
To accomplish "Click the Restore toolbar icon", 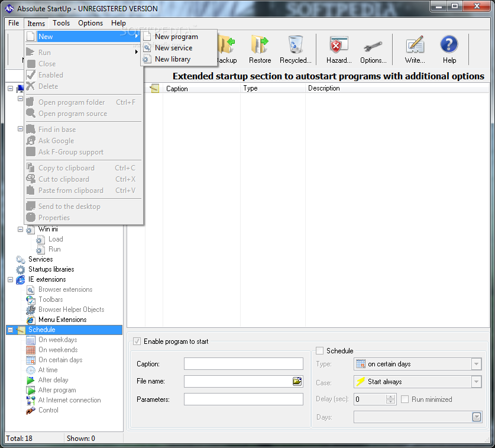I will click(260, 44).
